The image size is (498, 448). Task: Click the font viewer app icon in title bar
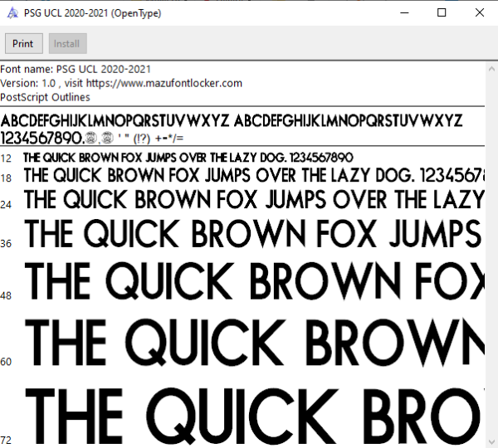click(x=12, y=13)
